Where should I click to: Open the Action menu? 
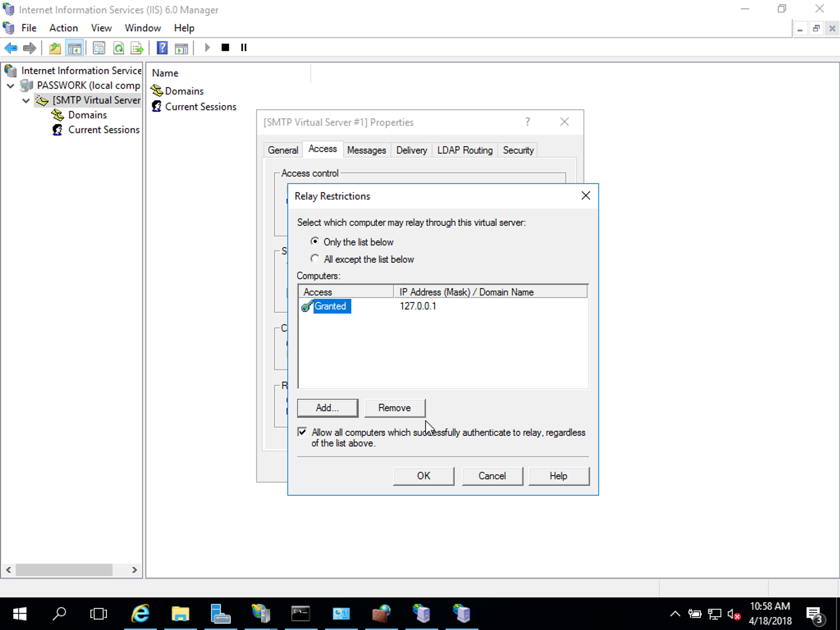pos(63,28)
